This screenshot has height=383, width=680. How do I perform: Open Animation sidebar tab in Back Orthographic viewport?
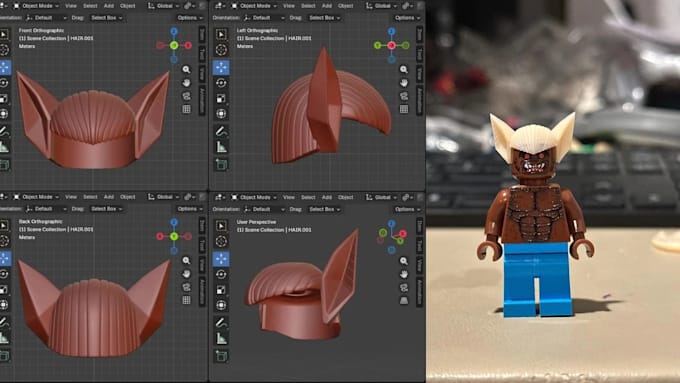203,291
